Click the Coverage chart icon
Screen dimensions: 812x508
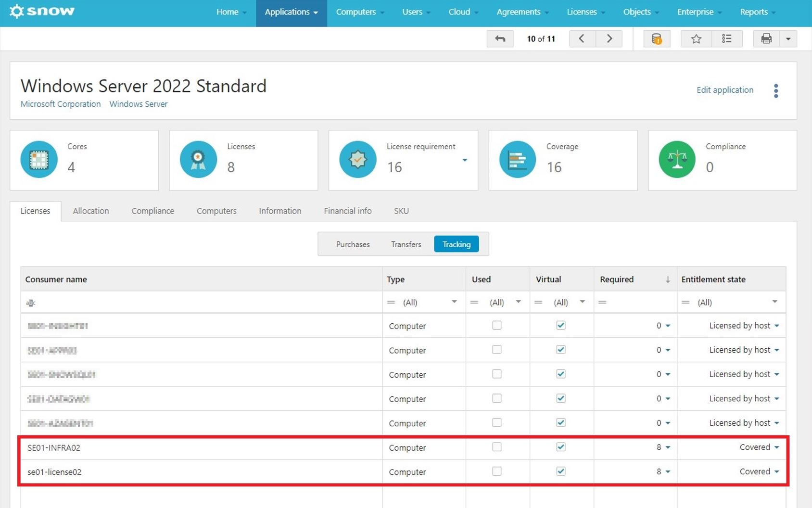pos(518,159)
